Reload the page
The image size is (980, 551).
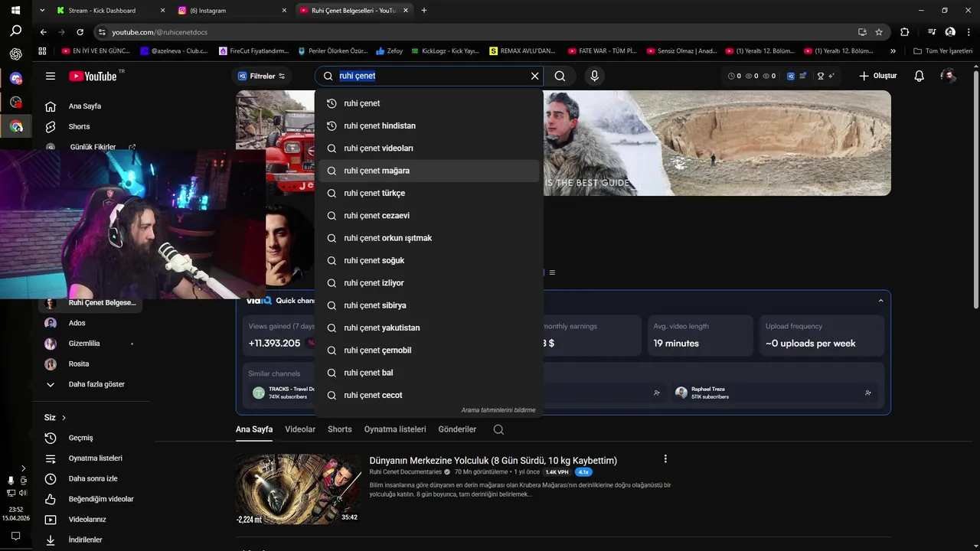click(x=80, y=32)
